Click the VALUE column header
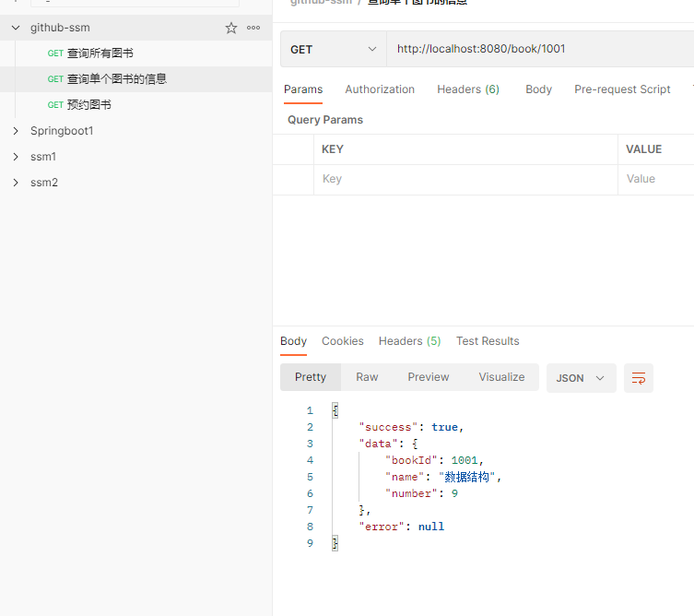 [643, 149]
